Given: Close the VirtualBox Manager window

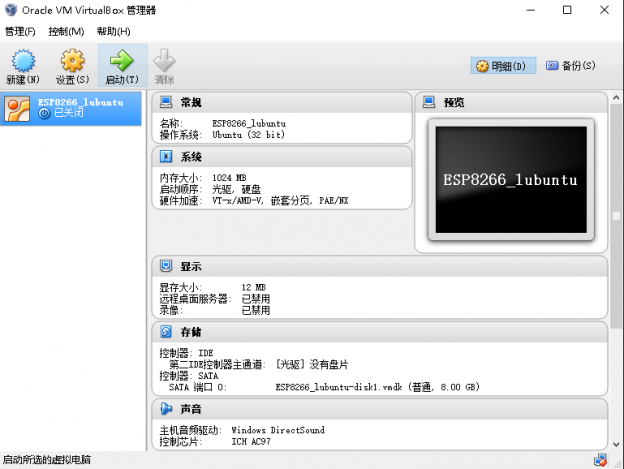Looking at the screenshot, I should click(604, 10).
